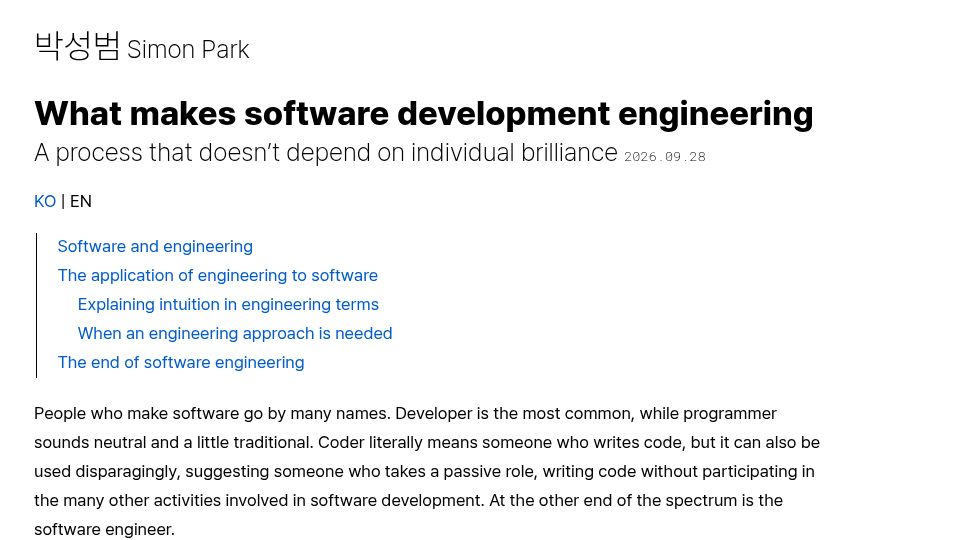Open the 박성범 Simon Park site title
The image size is (960, 540).
coord(142,47)
